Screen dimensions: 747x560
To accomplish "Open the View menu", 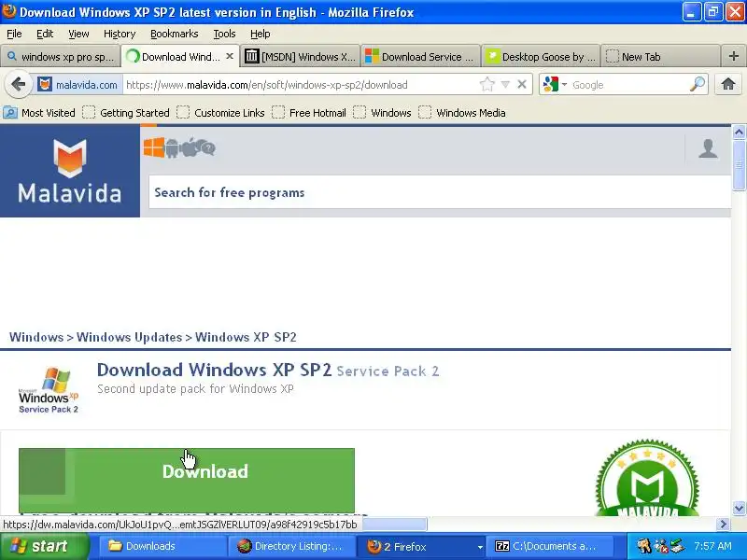I will click(78, 34).
